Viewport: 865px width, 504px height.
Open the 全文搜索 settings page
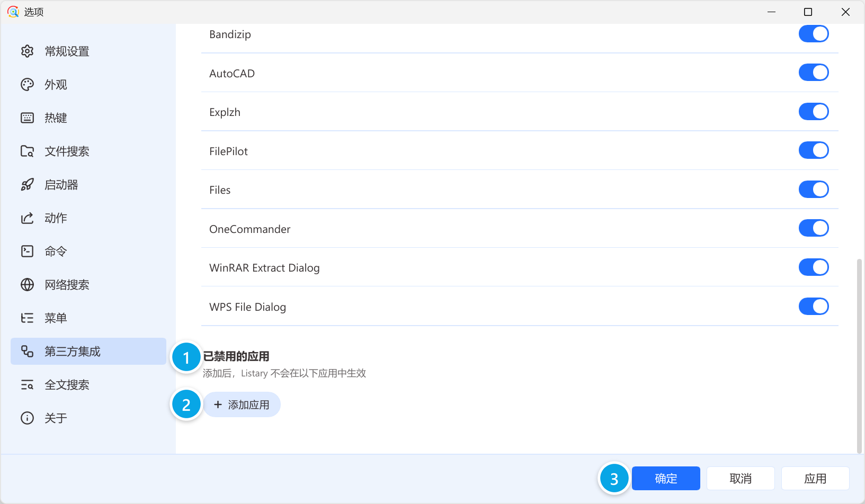[x=88, y=385]
